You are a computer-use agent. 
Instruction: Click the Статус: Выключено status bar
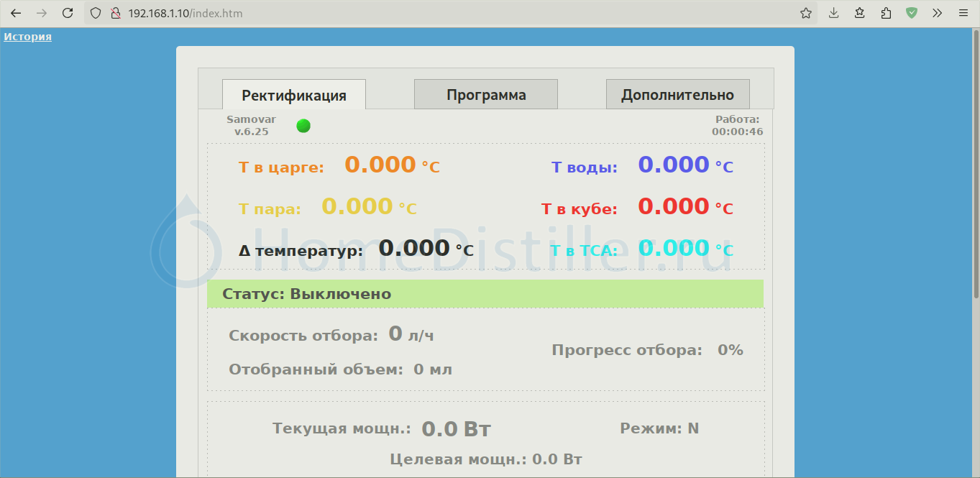[x=485, y=294]
